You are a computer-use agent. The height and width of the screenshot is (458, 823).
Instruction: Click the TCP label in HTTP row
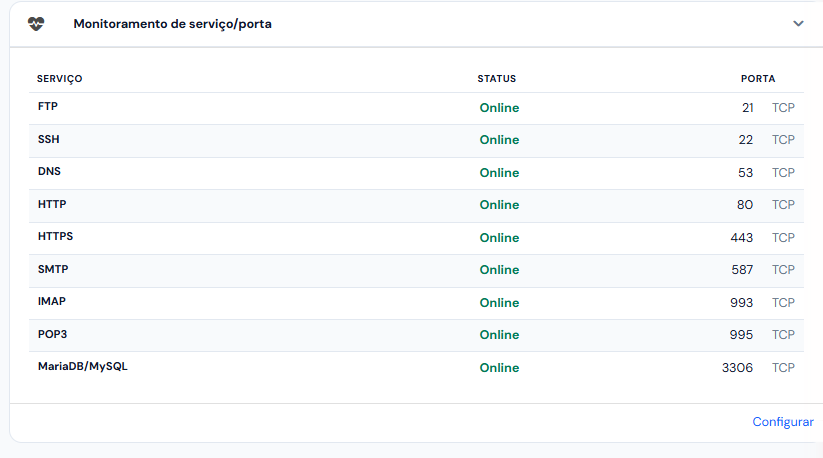783,205
